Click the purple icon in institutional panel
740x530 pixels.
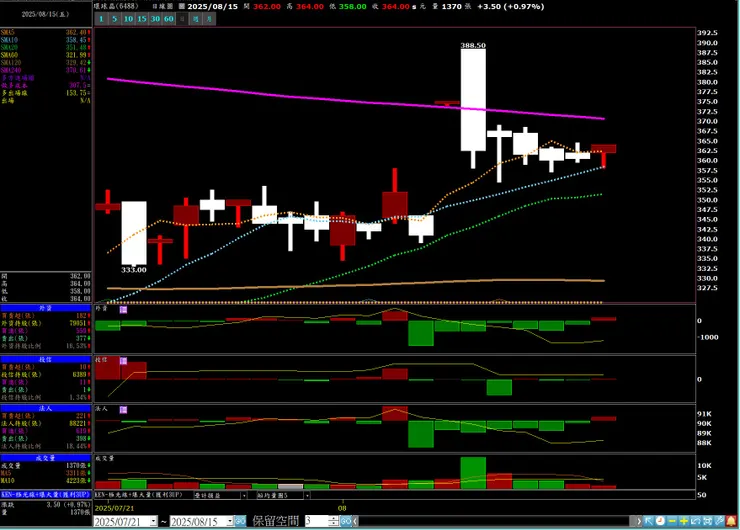click(123, 410)
